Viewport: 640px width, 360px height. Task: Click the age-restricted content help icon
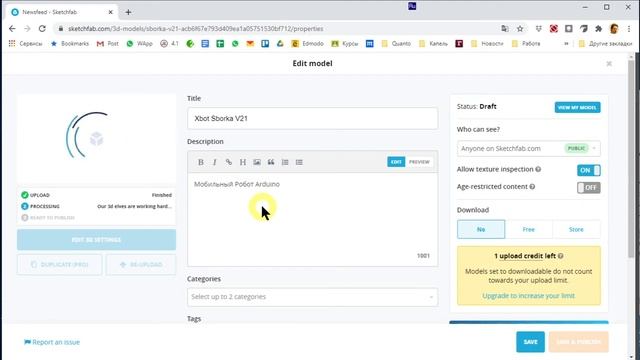point(532,187)
